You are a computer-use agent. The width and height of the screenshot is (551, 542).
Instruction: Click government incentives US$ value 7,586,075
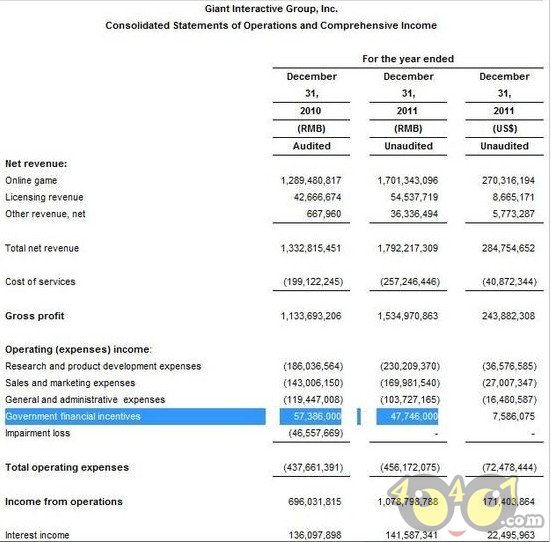513,417
